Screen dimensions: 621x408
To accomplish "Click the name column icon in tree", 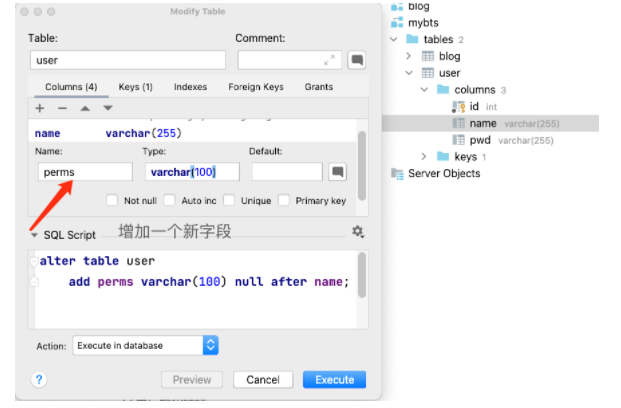I will point(458,123).
